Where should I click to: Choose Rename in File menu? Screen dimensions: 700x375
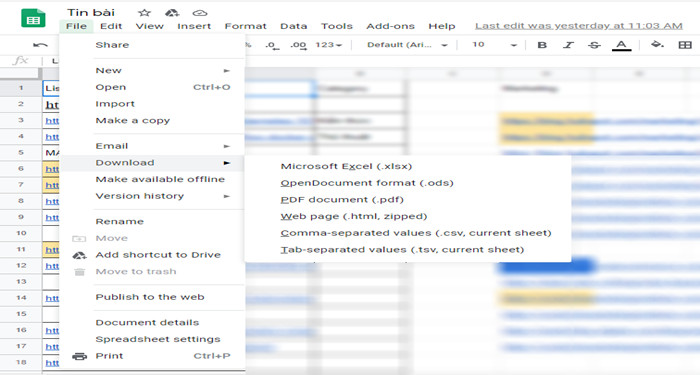152,222
